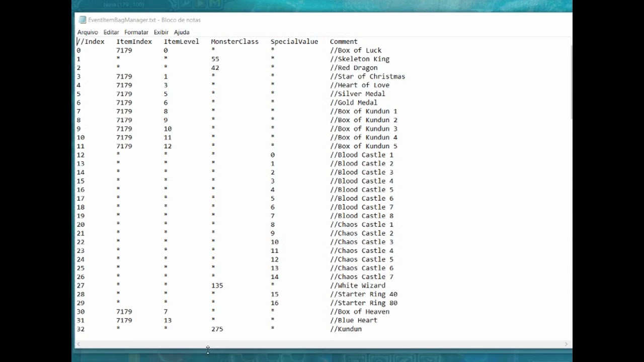
Task: Click the 'ItemIndex' column header
Action: coord(134,42)
